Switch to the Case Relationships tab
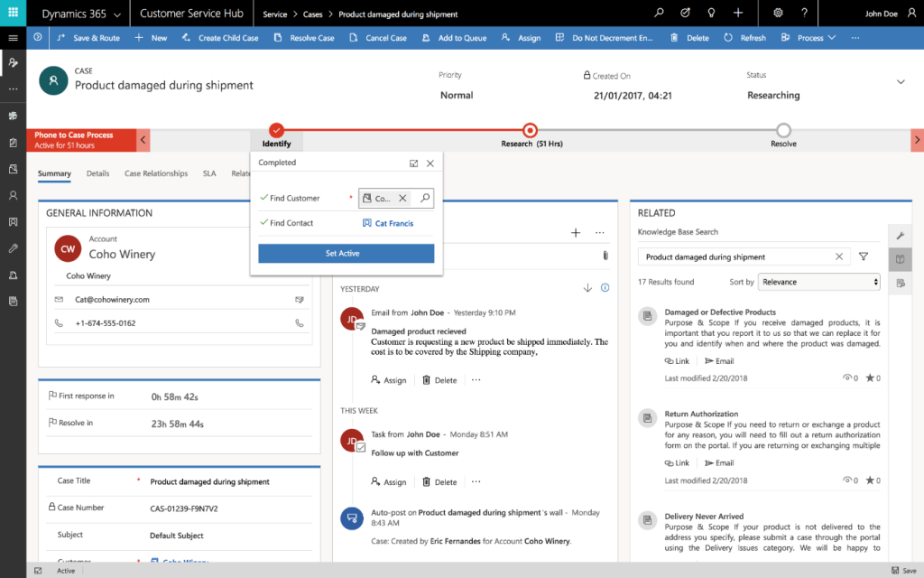 click(x=156, y=173)
